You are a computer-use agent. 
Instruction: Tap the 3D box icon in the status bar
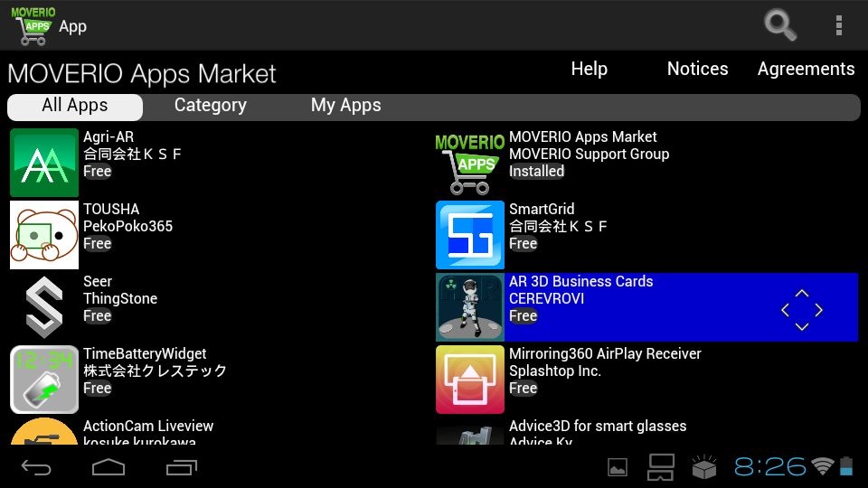point(704,467)
